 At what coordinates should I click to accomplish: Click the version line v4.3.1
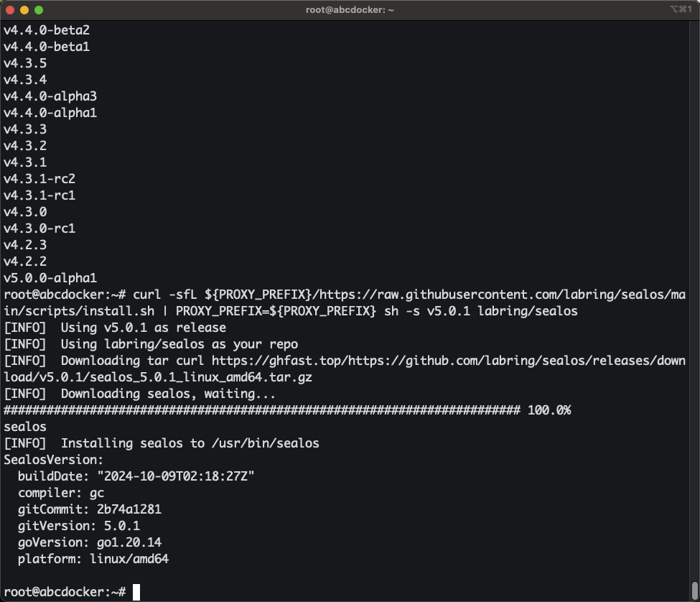(x=25, y=162)
